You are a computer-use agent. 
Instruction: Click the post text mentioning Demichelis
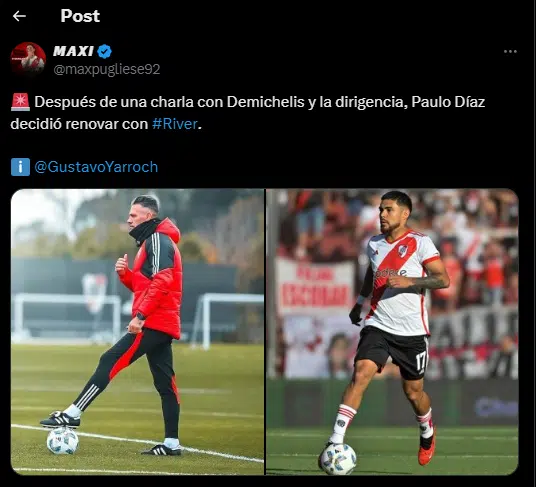(x=247, y=113)
